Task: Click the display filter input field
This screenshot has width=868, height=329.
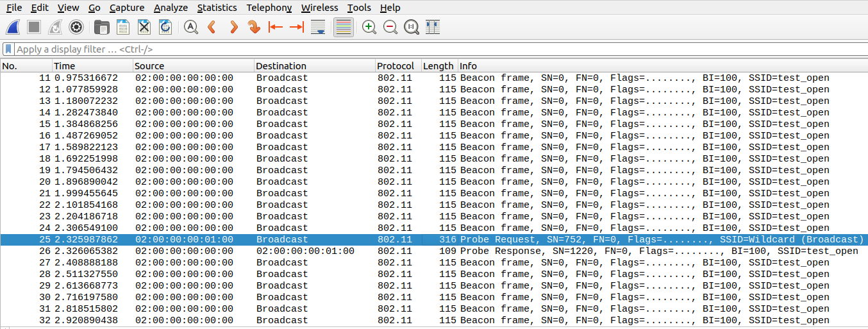Action: (x=385, y=49)
